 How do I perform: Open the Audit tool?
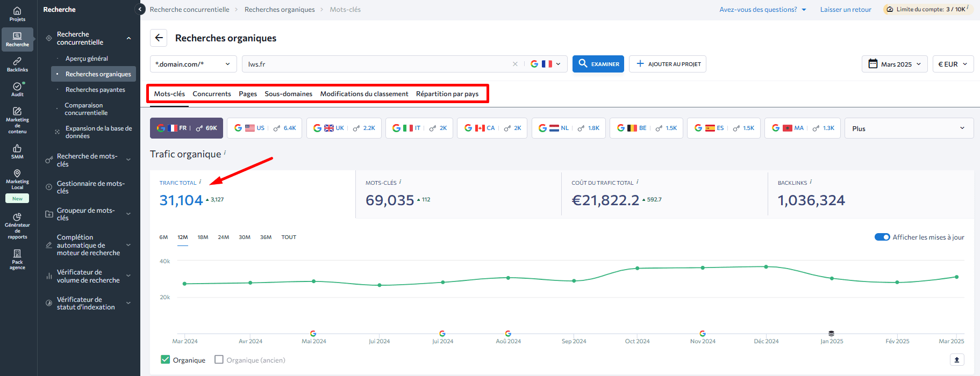click(17, 89)
